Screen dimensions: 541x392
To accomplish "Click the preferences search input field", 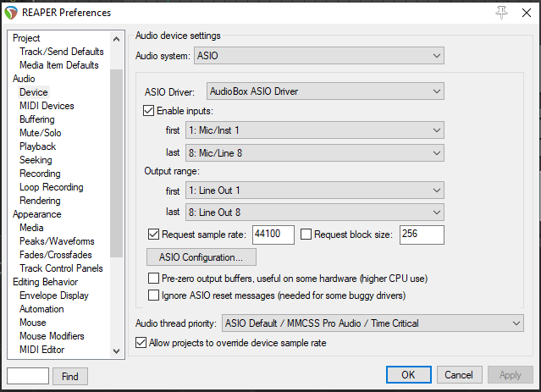I will [x=28, y=376].
